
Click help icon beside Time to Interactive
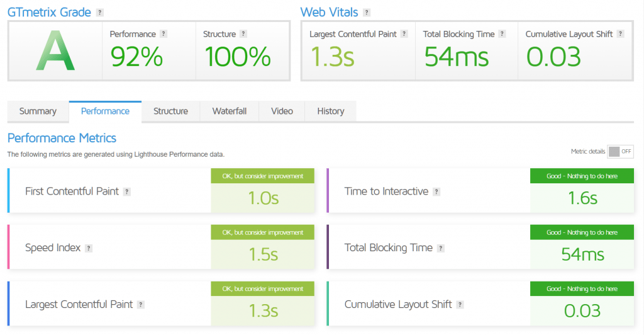click(436, 191)
